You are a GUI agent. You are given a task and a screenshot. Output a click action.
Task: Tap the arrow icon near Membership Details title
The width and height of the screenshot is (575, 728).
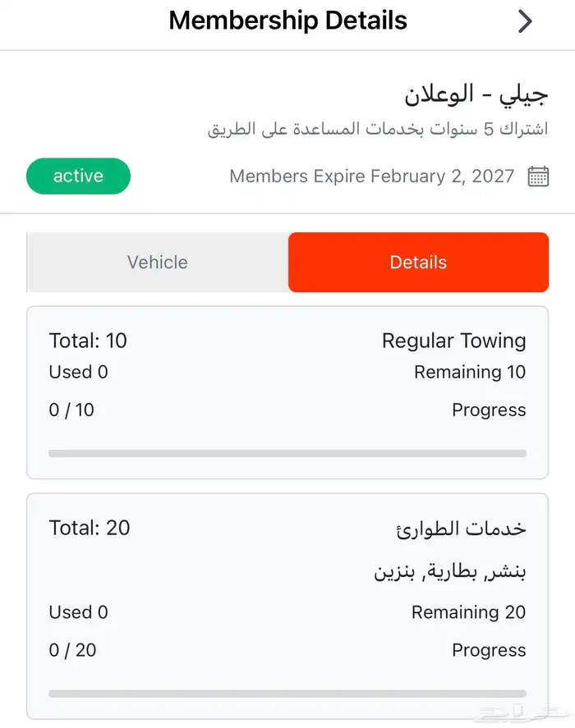526,22
